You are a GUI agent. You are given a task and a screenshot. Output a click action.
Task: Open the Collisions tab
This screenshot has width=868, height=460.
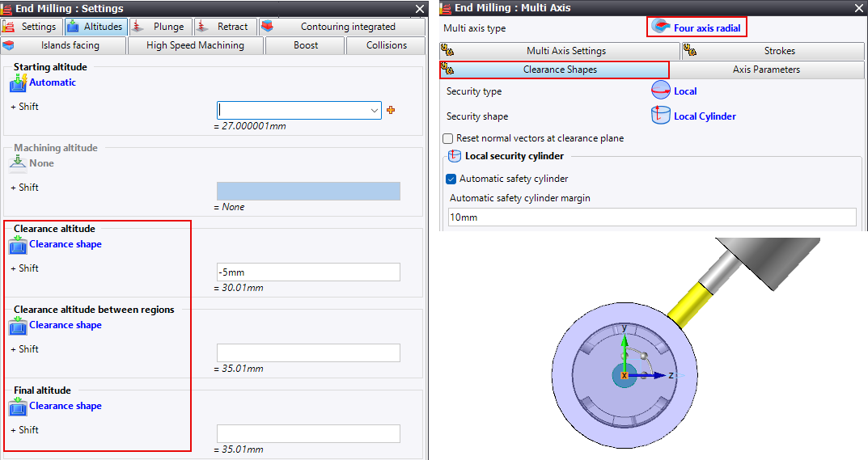pyautogui.click(x=386, y=45)
